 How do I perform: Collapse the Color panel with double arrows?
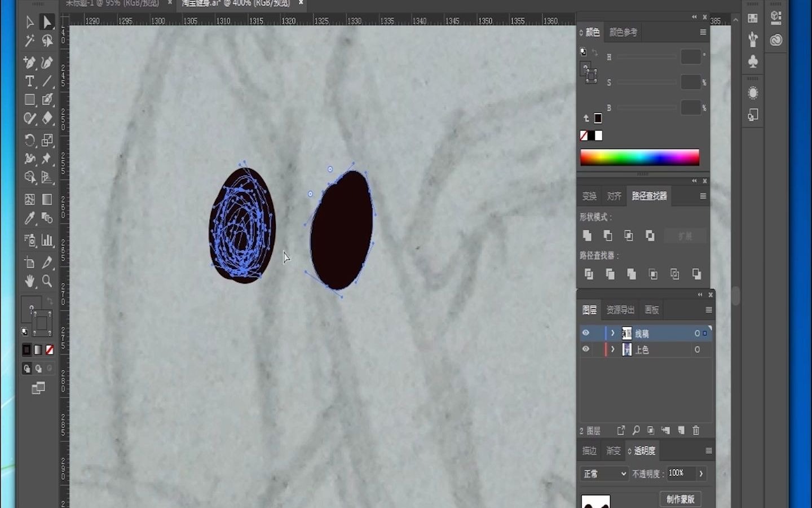coord(694,17)
